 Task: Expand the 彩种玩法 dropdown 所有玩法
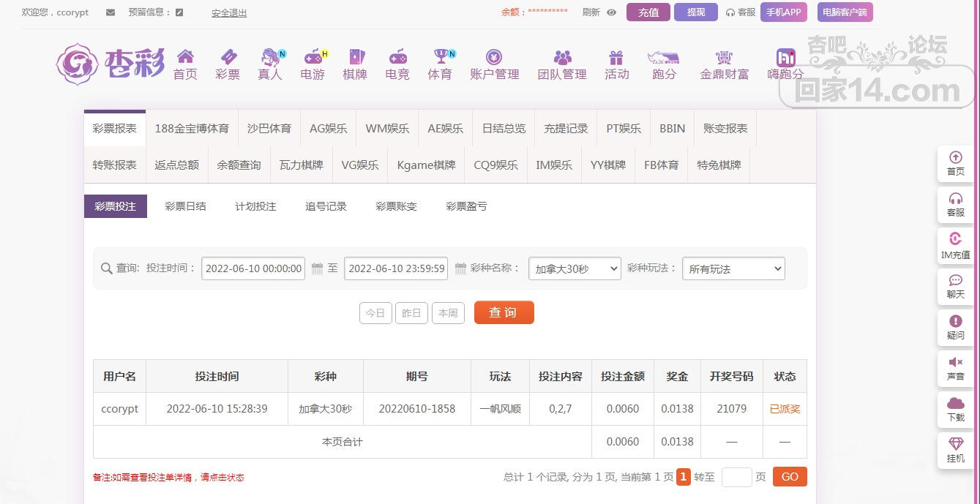(733, 269)
